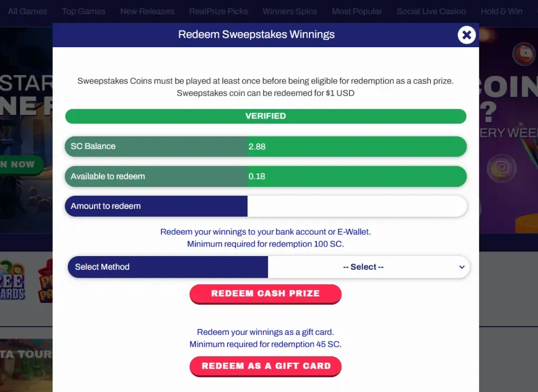Screen dimensions: 538x392
Task: Click the dropdown chevron arrow in Select Method
Action: 462,267
